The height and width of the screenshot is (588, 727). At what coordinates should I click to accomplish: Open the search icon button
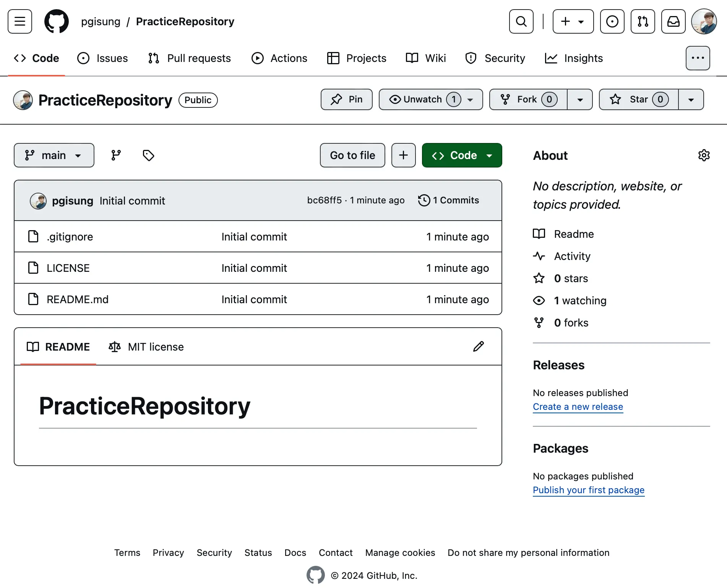tap(521, 21)
